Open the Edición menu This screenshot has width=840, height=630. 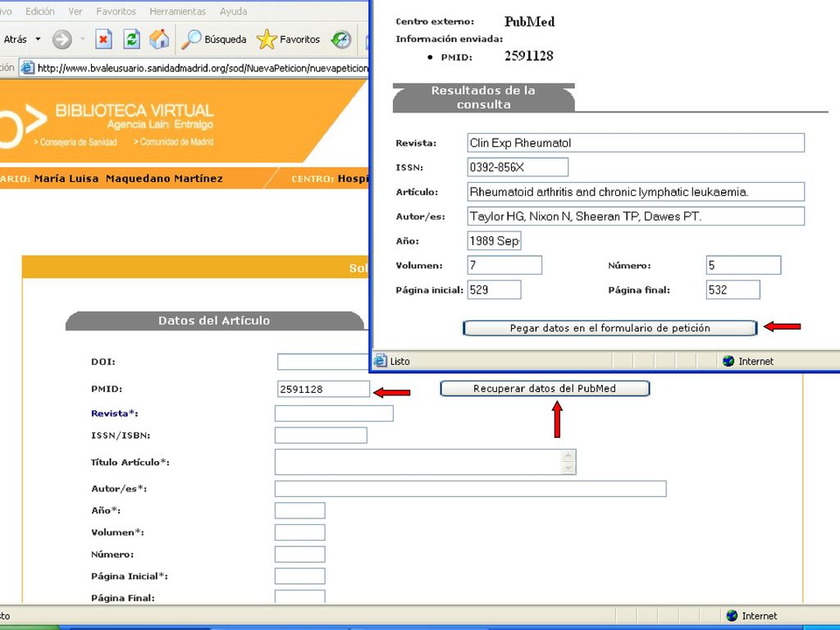[x=40, y=11]
